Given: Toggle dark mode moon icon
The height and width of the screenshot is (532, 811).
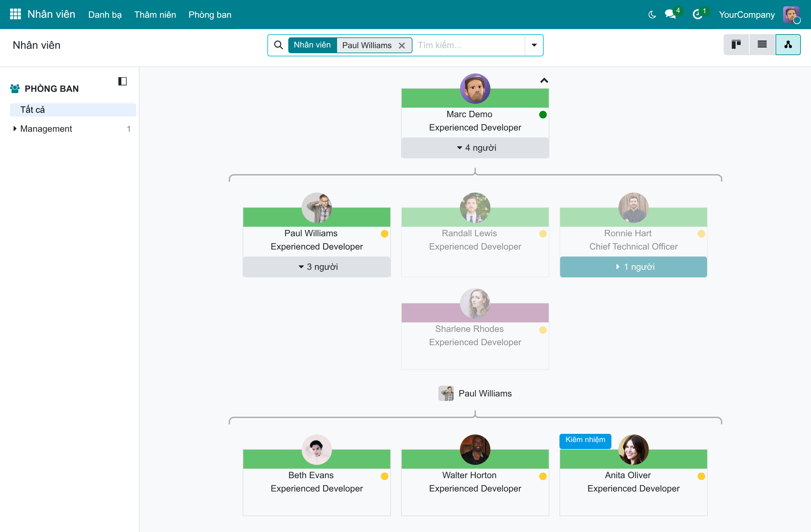Looking at the screenshot, I should (x=652, y=15).
